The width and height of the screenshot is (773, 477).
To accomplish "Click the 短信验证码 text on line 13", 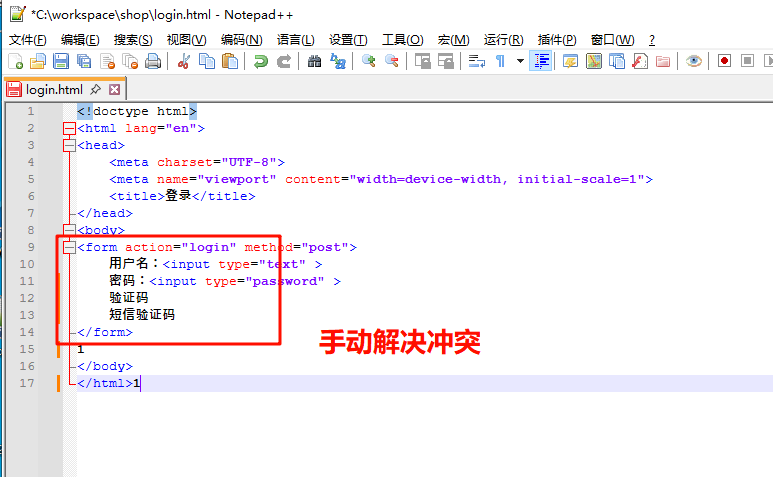I will coord(142,315).
